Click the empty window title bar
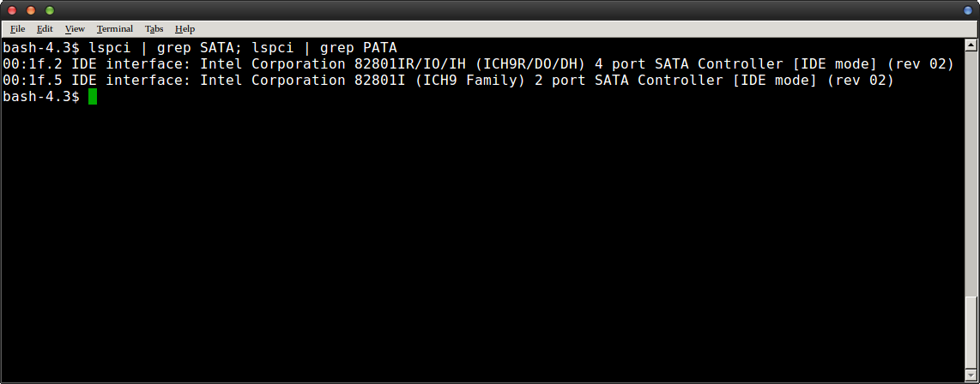 point(489,10)
